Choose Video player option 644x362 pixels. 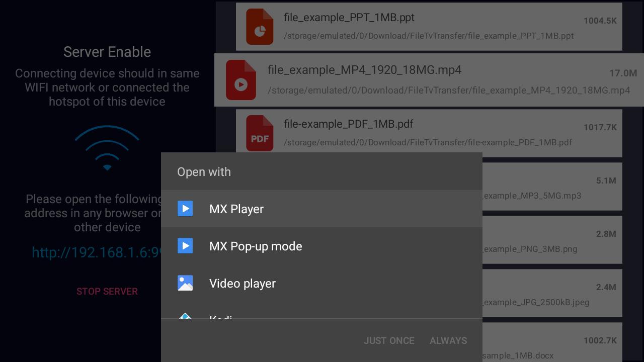click(x=321, y=283)
